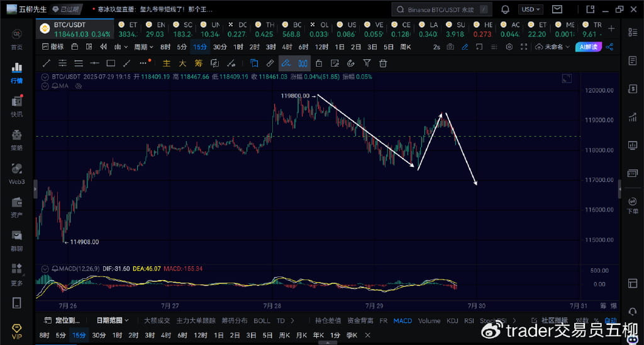Click the Binance BTC/USDT search field
644x345 pixels.
[441, 9]
